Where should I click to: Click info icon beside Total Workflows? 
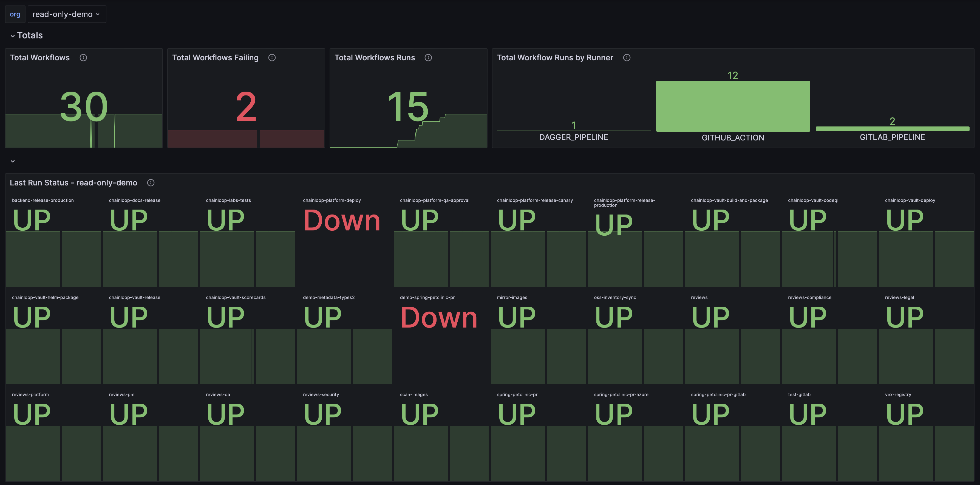83,58
